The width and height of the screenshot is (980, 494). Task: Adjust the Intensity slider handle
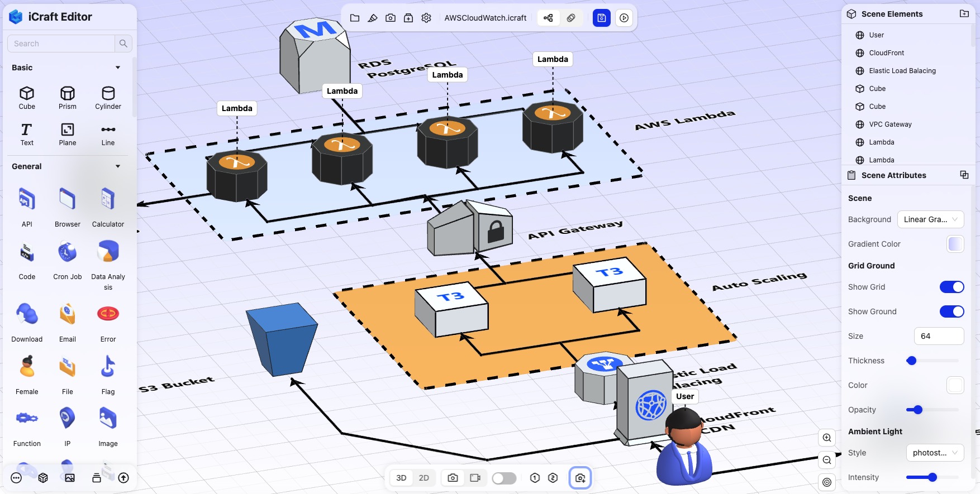932,477
